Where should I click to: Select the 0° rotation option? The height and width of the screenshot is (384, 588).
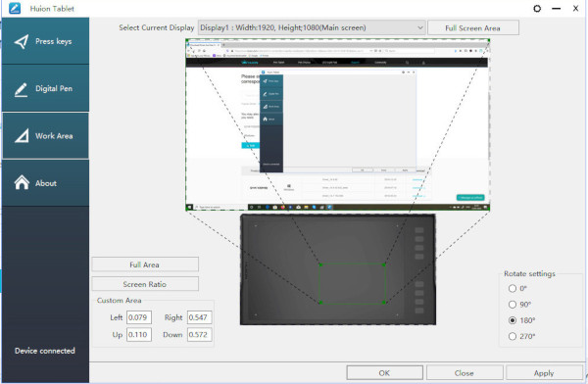click(513, 288)
